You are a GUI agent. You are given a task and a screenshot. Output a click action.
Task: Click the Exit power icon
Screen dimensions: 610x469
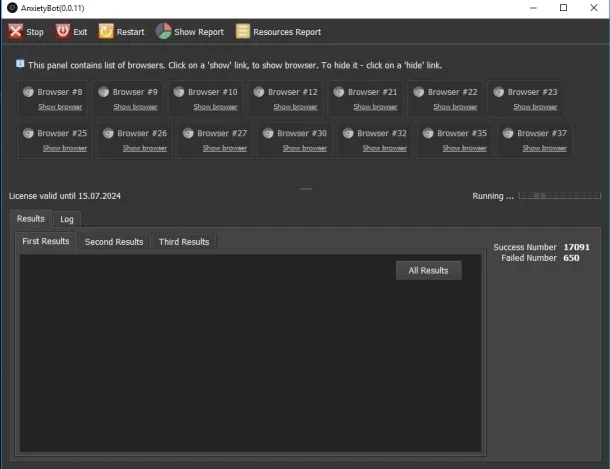tap(62, 31)
